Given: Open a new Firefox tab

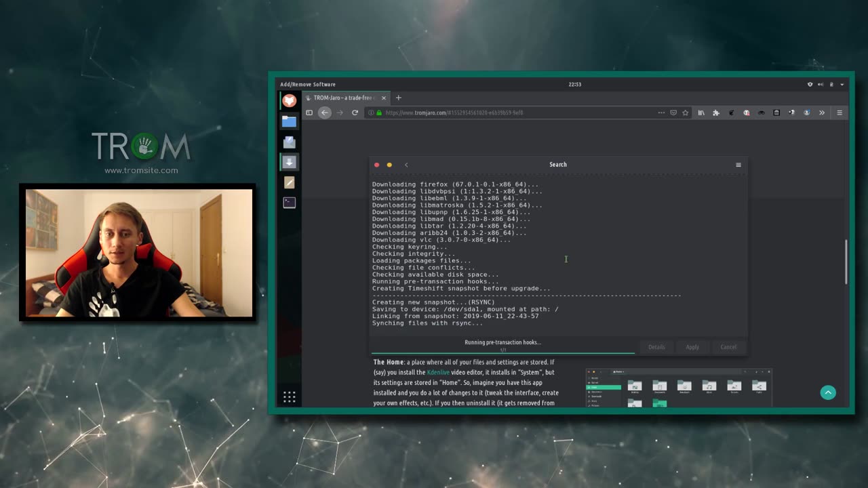Looking at the screenshot, I should tap(399, 98).
